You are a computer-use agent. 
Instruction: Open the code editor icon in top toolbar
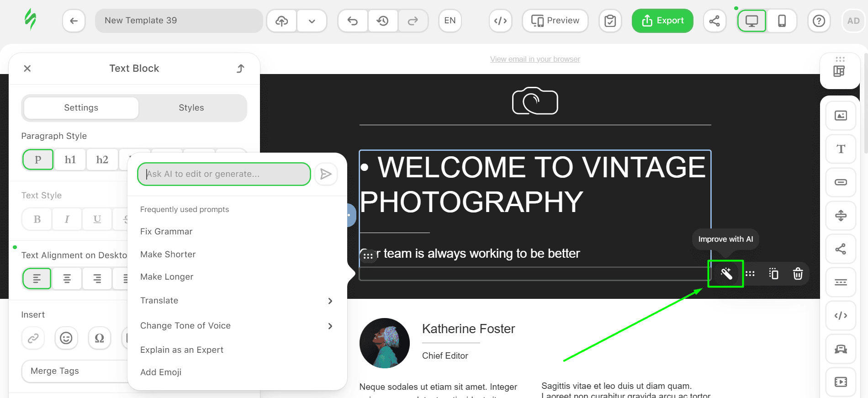[500, 21]
